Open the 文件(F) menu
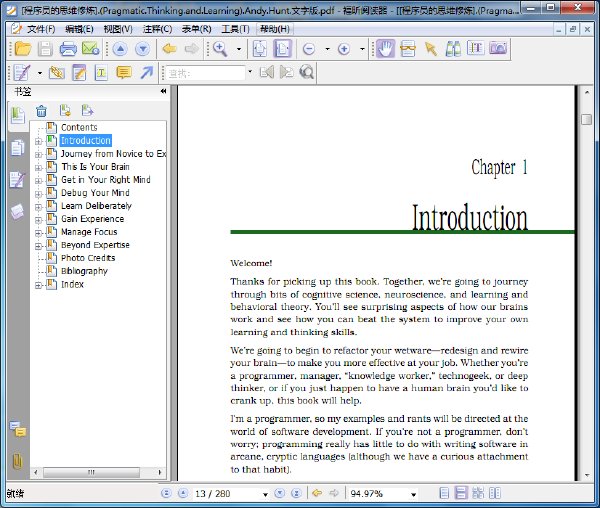 (x=41, y=29)
